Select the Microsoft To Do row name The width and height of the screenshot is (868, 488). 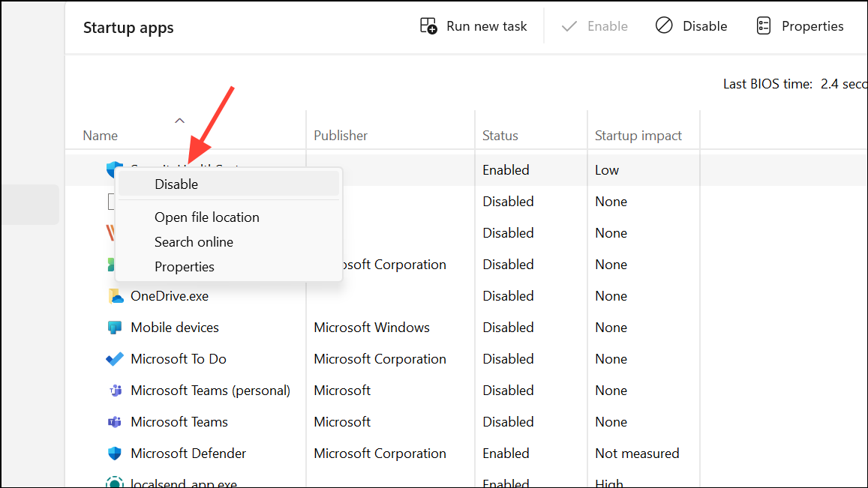coord(179,359)
